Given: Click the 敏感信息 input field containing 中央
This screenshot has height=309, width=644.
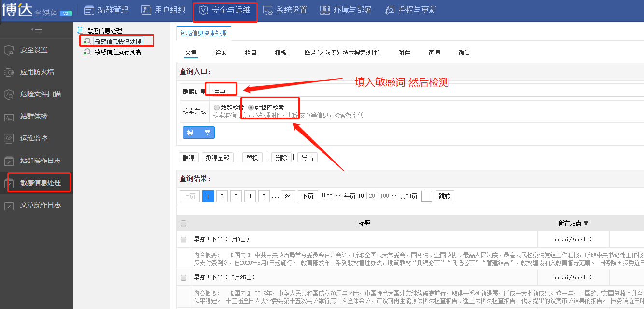Looking at the screenshot, I should click(x=427, y=91).
